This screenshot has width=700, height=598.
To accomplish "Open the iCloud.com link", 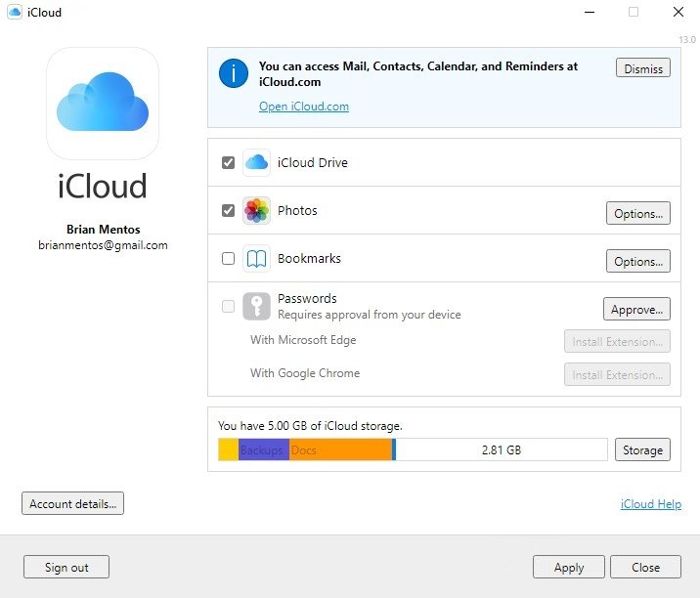I will pyautogui.click(x=304, y=107).
